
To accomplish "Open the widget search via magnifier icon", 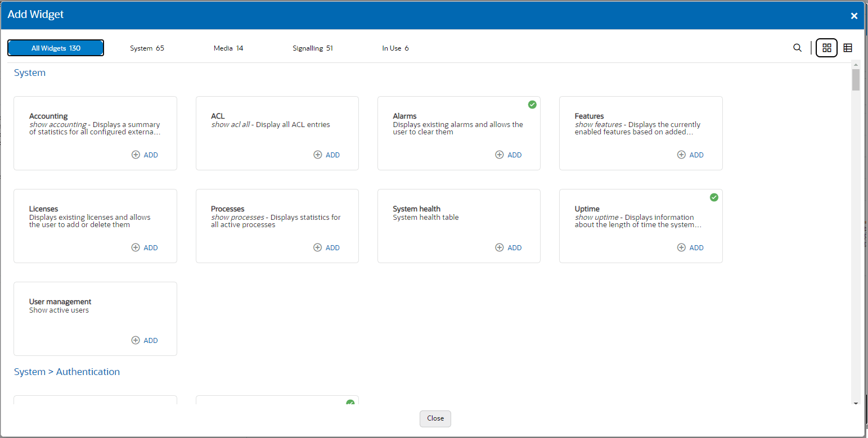I will [797, 48].
